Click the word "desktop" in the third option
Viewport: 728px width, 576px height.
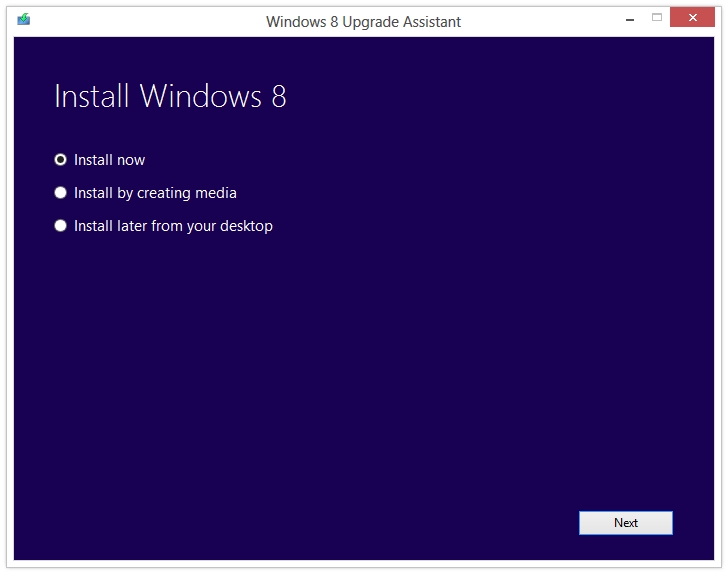coord(246,226)
